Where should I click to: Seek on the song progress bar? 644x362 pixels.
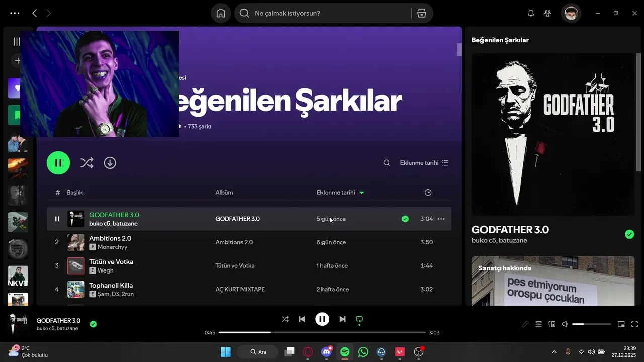[x=323, y=332]
